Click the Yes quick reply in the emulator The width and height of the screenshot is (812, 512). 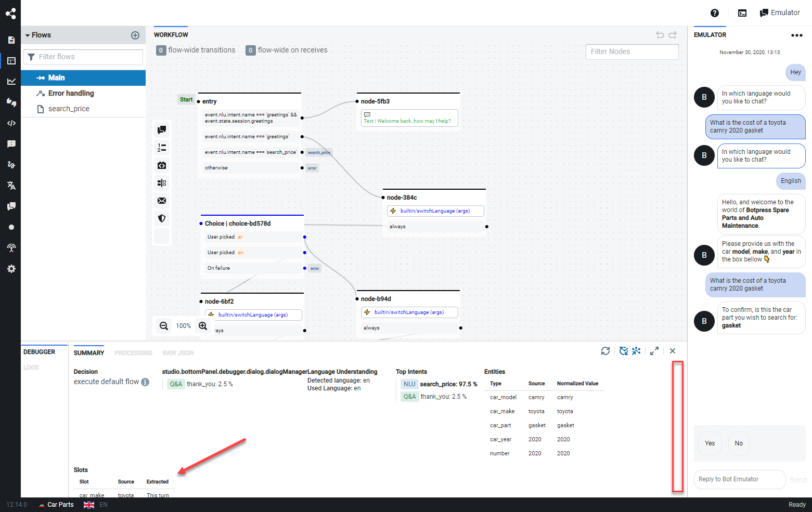pos(710,443)
